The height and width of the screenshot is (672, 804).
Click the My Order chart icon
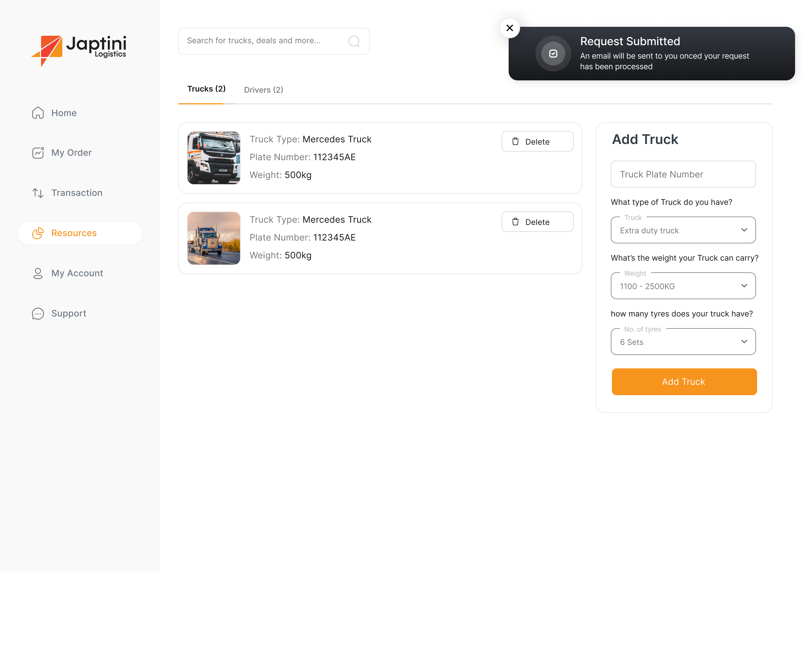coord(38,153)
